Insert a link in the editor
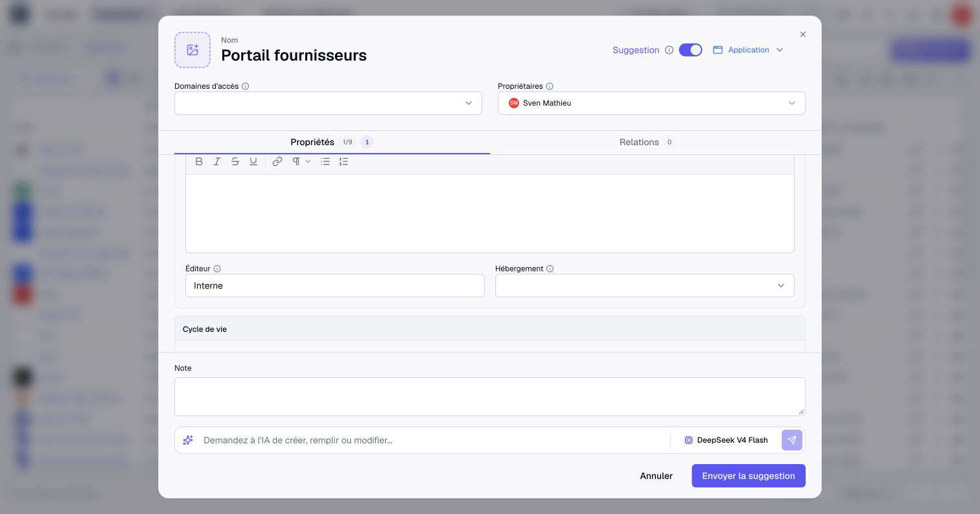The width and height of the screenshot is (980, 514). click(277, 161)
